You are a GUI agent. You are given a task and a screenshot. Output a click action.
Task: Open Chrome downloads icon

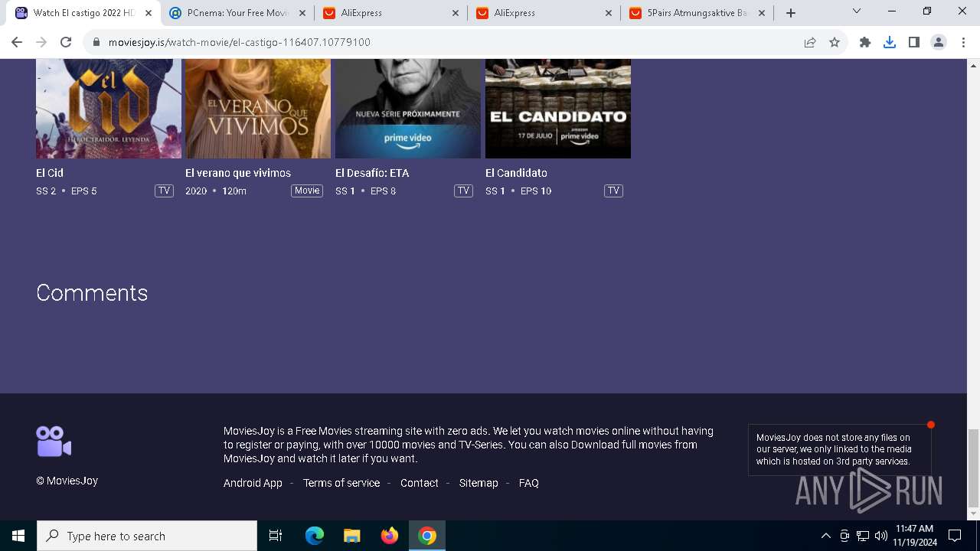coord(890,42)
